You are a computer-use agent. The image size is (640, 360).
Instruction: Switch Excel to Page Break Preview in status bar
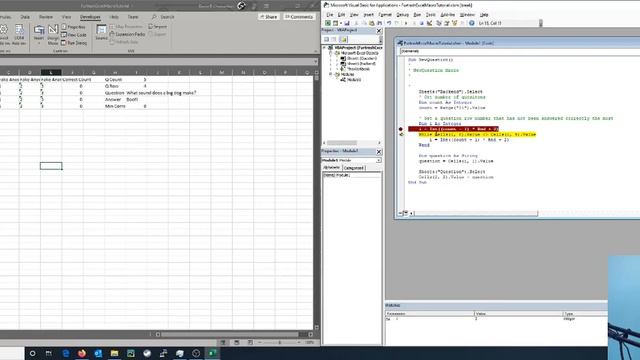click(x=250, y=342)
